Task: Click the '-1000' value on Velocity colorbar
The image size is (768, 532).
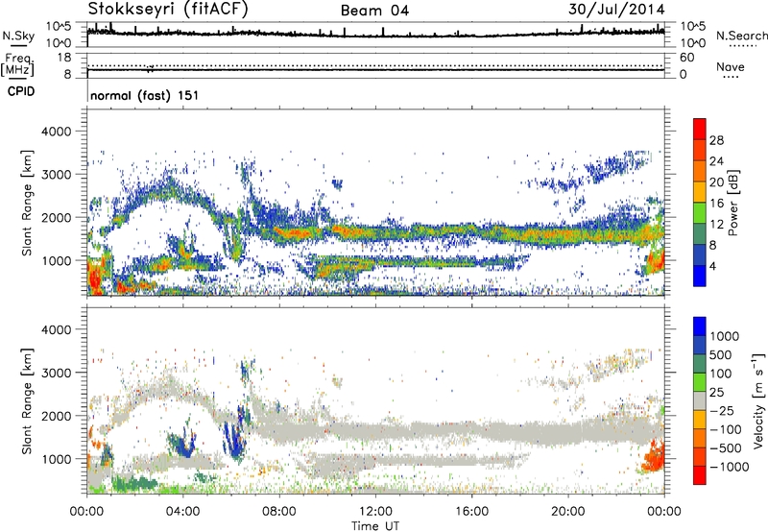Action: click(x=729, y=467)
